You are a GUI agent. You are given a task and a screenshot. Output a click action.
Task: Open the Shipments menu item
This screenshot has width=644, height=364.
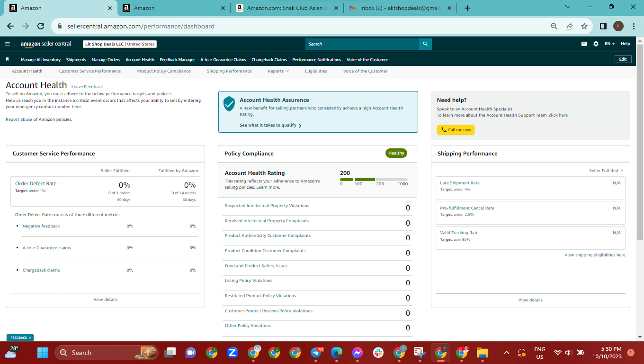coord(76,60)
